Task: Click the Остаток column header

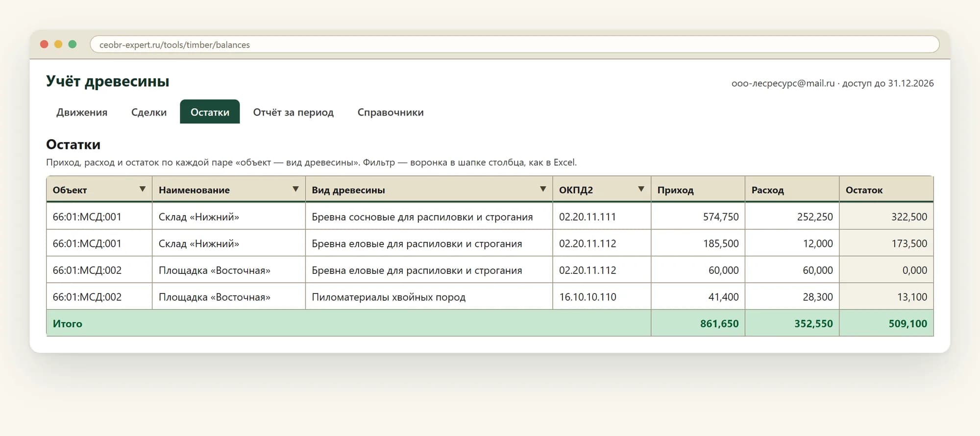Action: (x=886, y=190)
